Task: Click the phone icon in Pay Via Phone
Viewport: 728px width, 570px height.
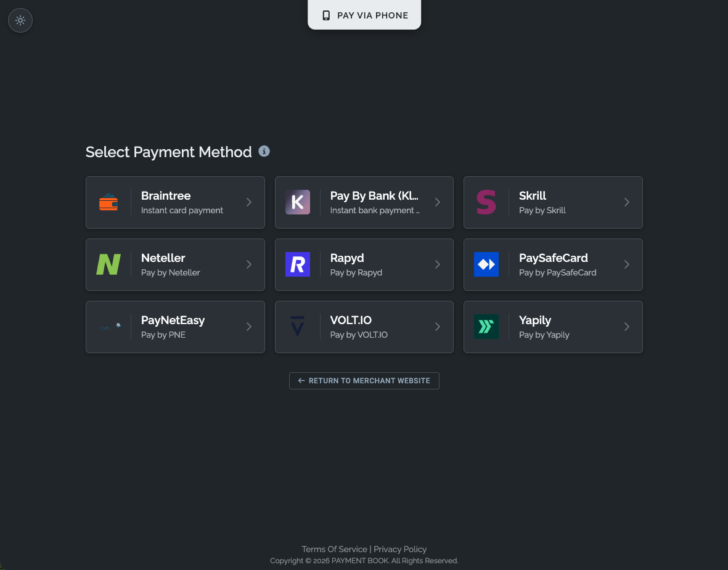Action: tap(326, 15)
